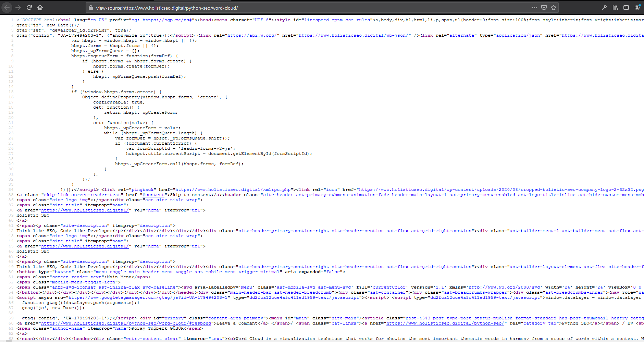Open the page actions ellipsis menu

point(534,7)
